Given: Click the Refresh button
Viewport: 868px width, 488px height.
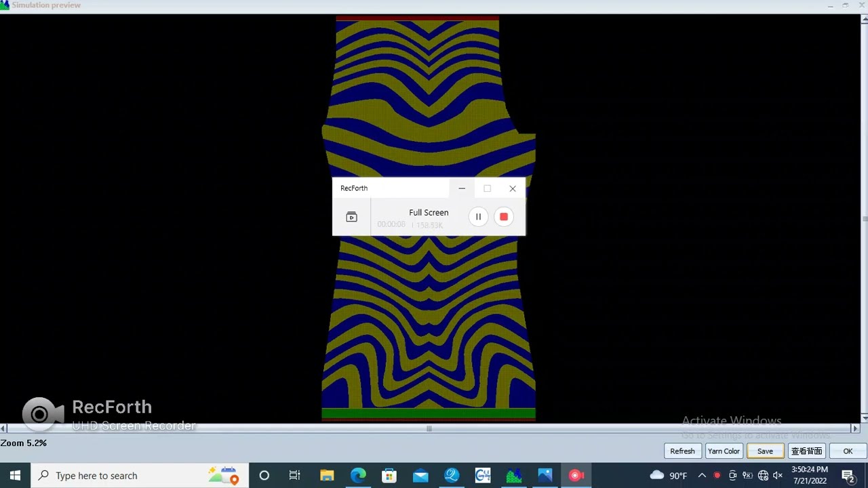Looking at the screenshot, I should click(x=682, y=451).
